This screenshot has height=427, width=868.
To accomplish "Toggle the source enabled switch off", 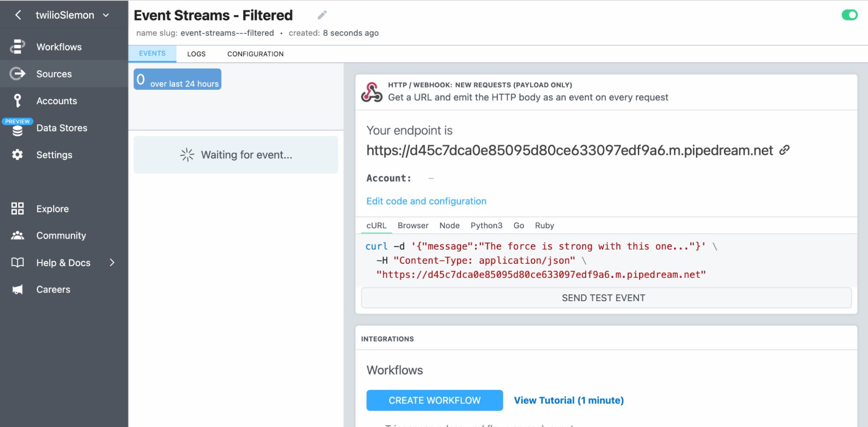I will (849, 15).
